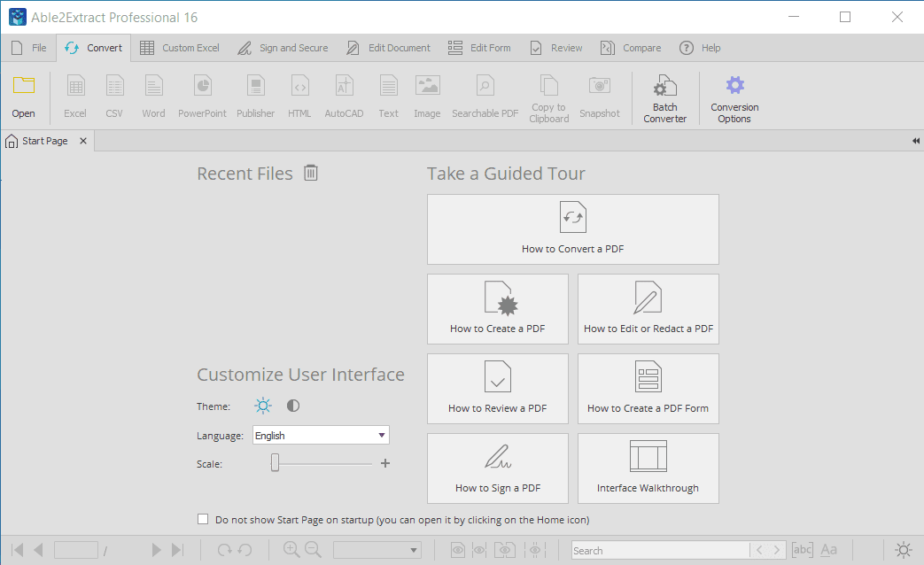Open the Edit Form tab
The width and height of the screenshot is (924, 565).
pos(479,49)
